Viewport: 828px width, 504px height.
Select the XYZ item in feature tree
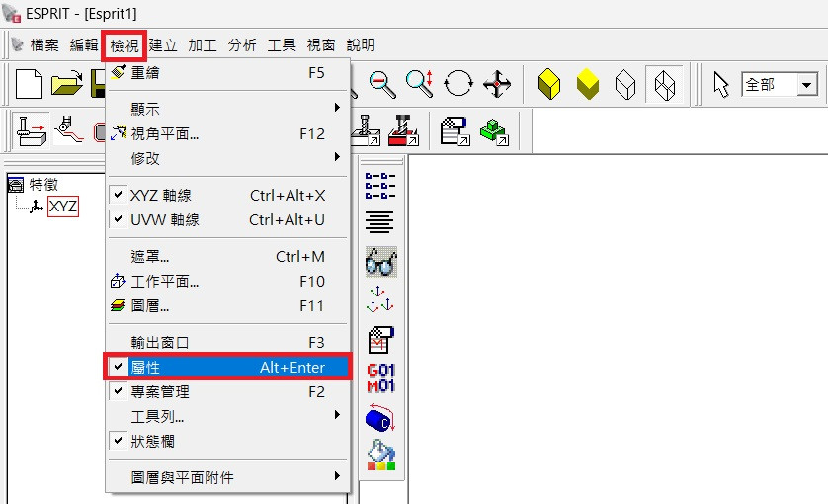pyautogui.click(x=62, y=206)
